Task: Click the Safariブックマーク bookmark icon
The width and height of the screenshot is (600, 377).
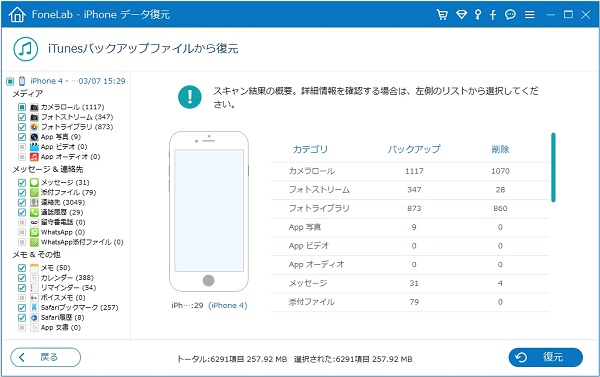Action: 34,308
